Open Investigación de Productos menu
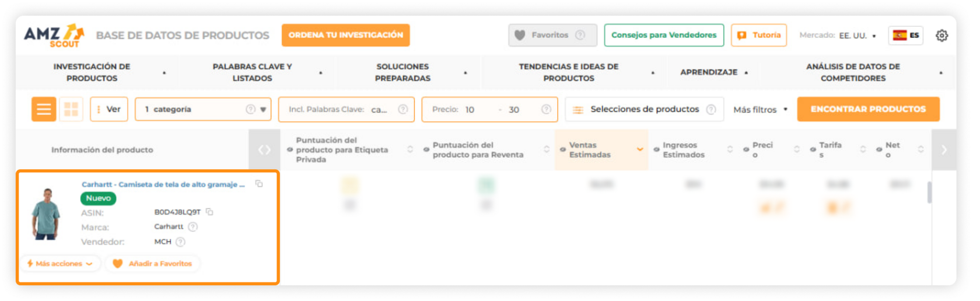This screenshot has height=301, width=980. pyautogui.click(x=92, y=72)
